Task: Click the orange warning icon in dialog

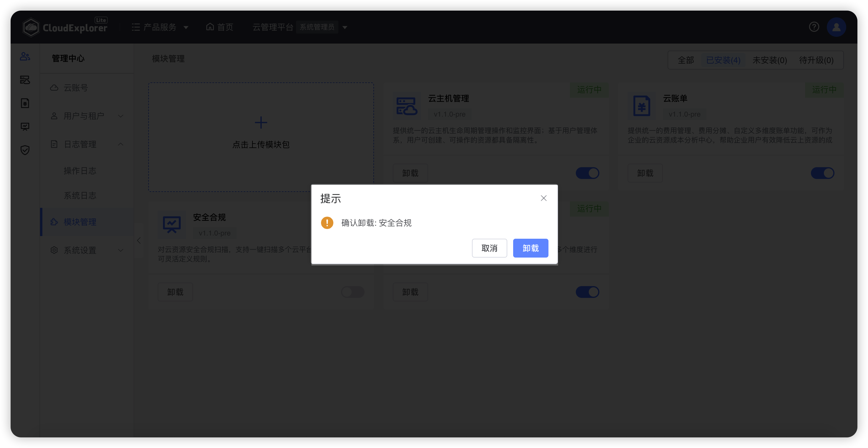Action: point(327,223)
